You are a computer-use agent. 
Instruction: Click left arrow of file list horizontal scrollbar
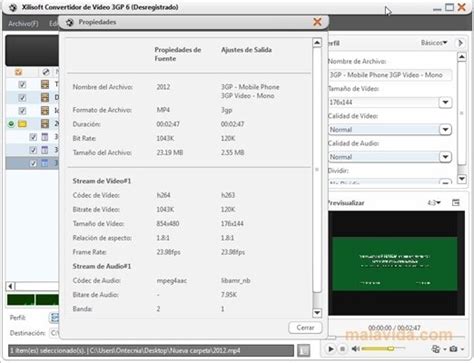pyautogui.click(x=11, y=286)
